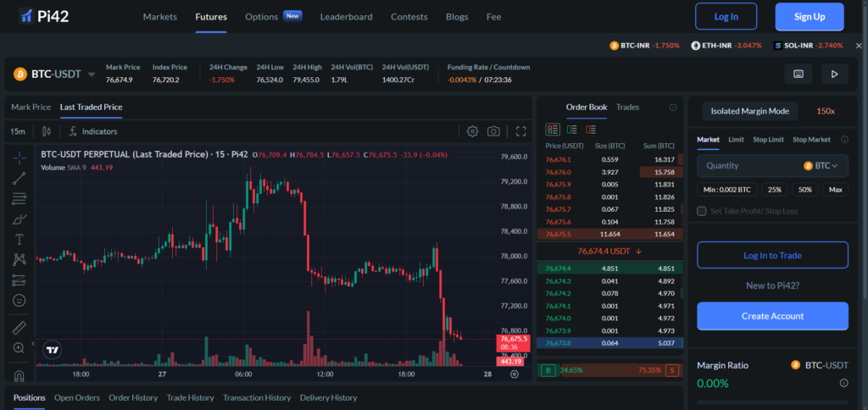
Task: Click the Sign Up button
Action: (810, 17)
